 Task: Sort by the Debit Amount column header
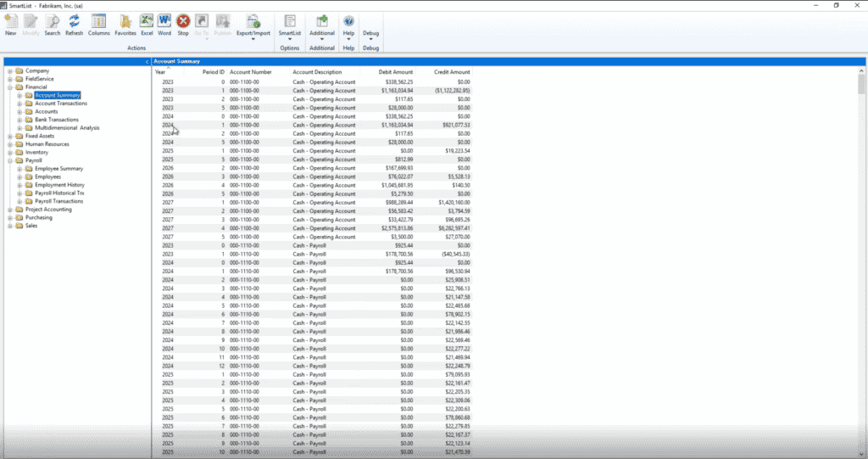pyautogui.click(x=396, y=72)
